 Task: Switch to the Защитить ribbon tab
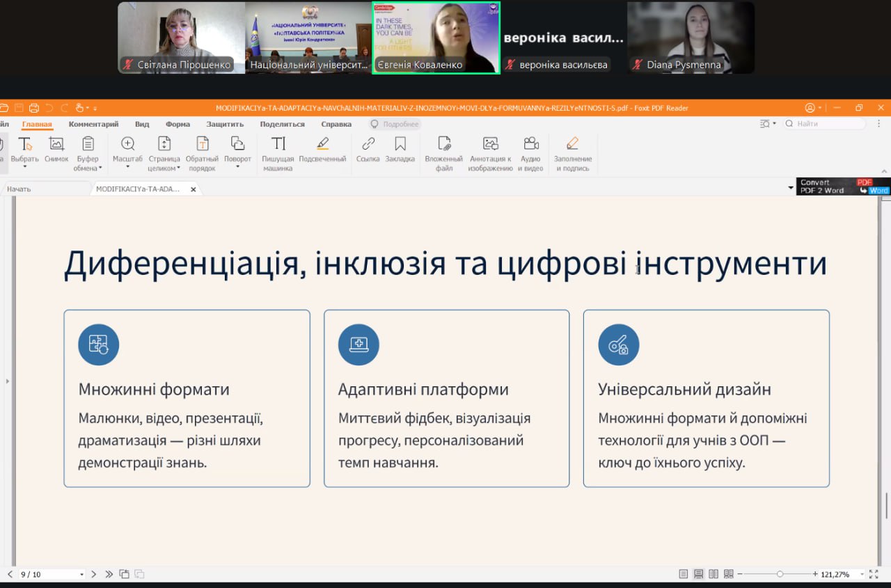(225, 125)
